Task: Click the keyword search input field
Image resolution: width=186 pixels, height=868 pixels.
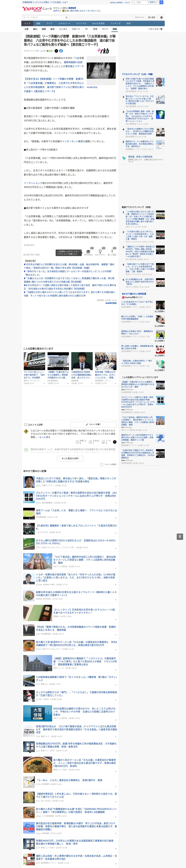Action: [x=44, y=18]
